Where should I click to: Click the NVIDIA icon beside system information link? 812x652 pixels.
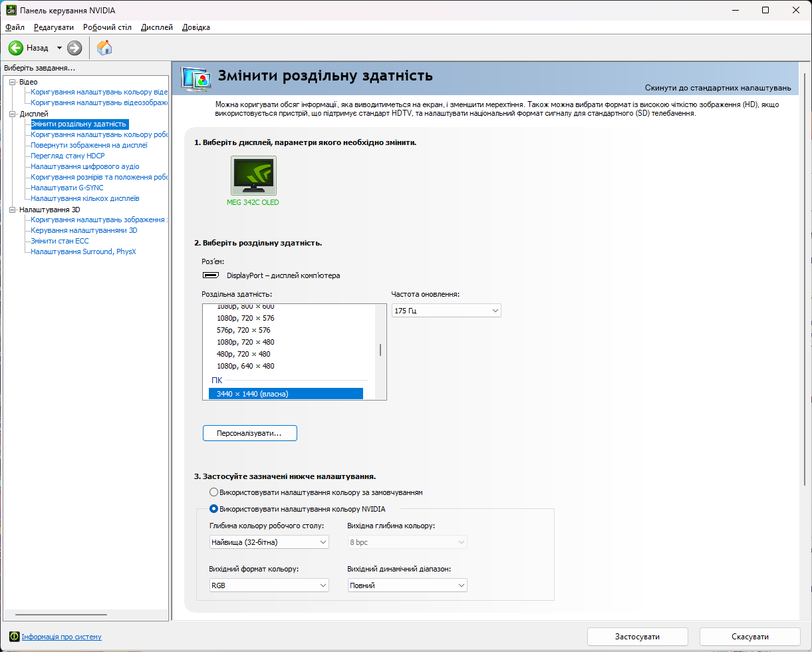(14, 637)
